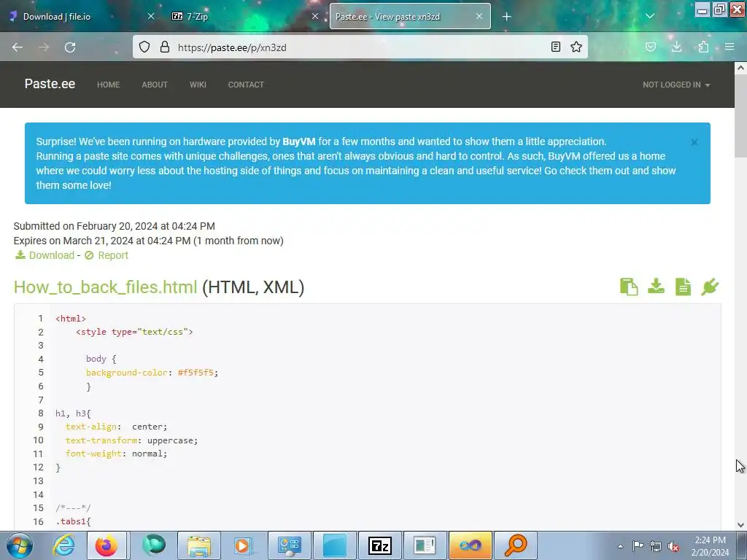Close the 7-Zip tab
Image resolution: width=747 pixels, height=560 pixels.
pos(315,16)
